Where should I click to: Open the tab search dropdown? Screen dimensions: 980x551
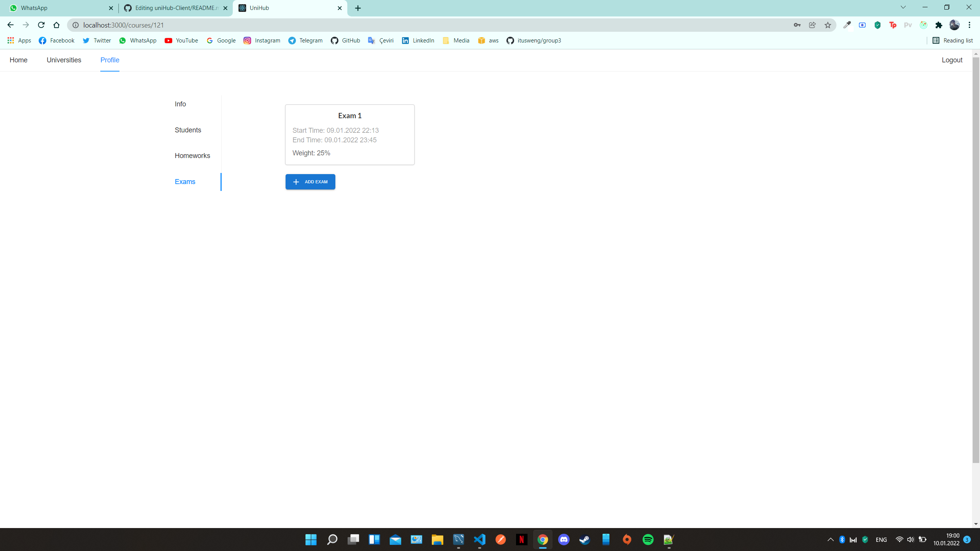point(903,7)
